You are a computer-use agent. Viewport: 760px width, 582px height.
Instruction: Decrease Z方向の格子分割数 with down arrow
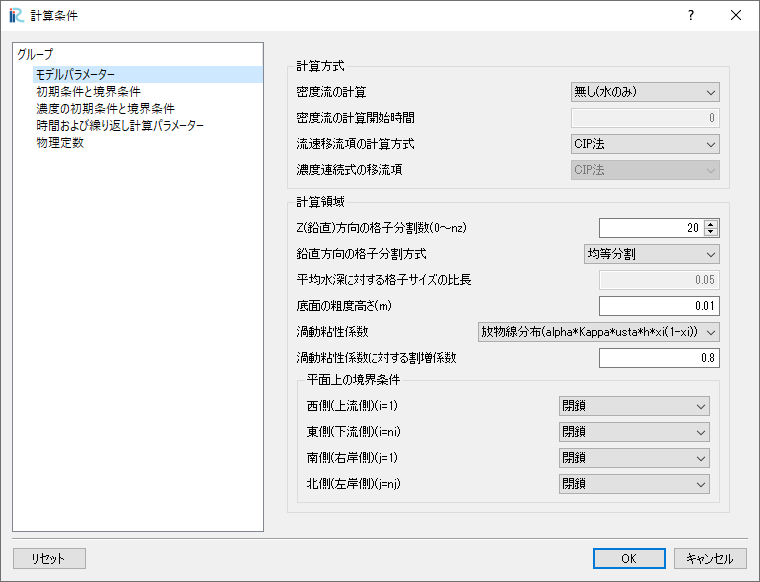[x=711, y=232]
